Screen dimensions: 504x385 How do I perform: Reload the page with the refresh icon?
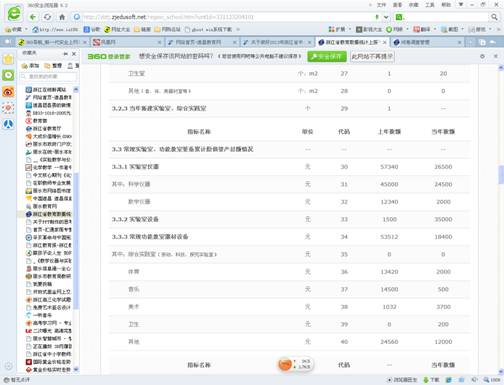[47, 17]
